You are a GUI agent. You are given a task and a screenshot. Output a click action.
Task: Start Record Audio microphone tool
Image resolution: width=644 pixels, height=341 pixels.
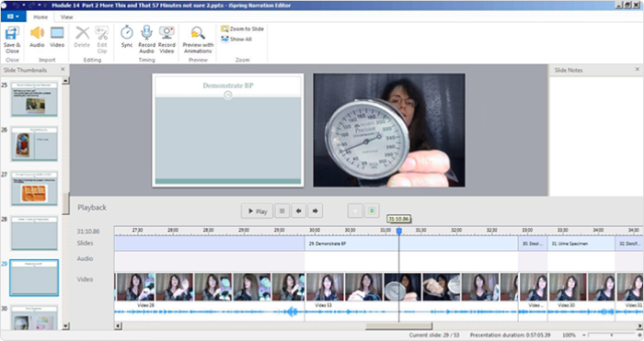tap(146, 40)
